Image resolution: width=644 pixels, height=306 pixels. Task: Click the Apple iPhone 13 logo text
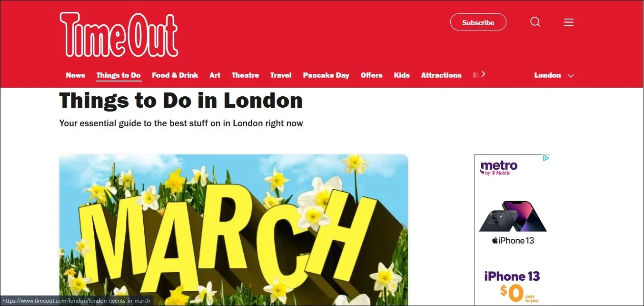coord(513,241)
